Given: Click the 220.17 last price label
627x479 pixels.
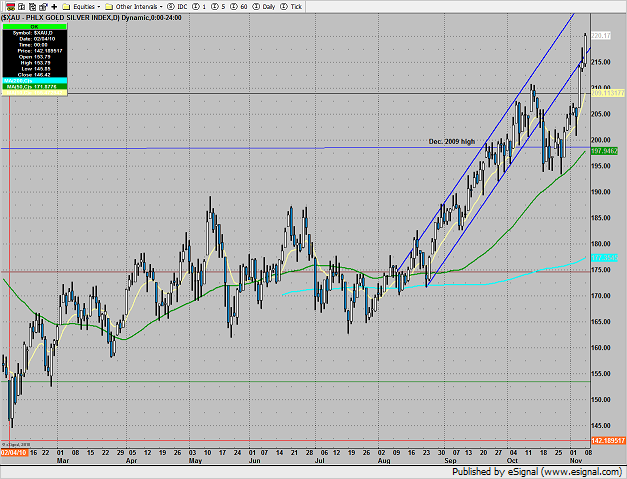Looking at the screenshot, I should 601,36.
